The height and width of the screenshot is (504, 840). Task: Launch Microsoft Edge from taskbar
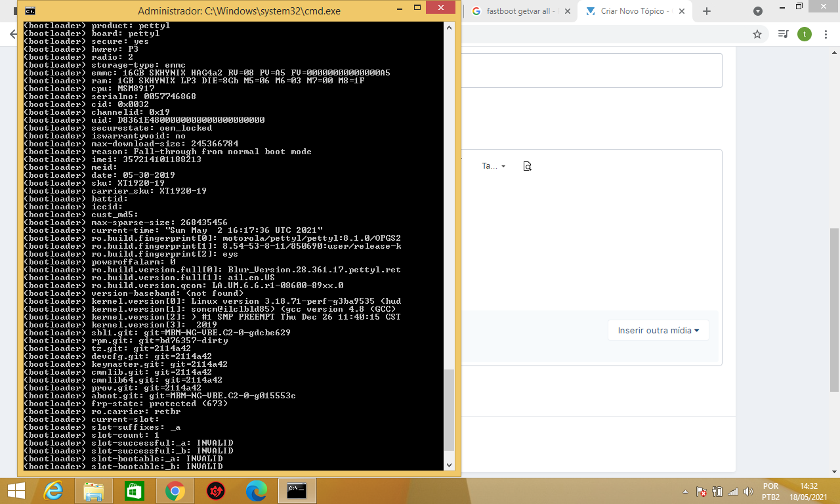[x=257, y=490]
